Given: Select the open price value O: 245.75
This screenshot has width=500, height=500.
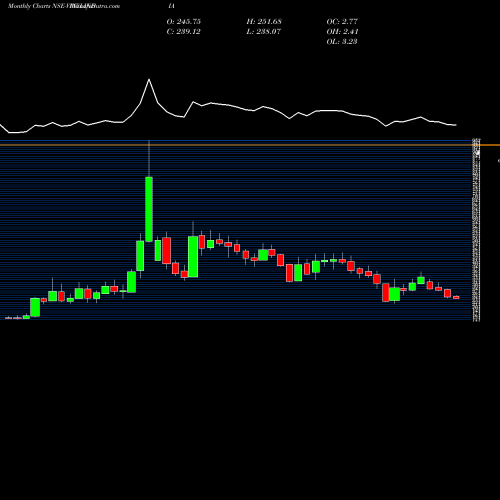Looking at the screenshot, I should (184, 22).
